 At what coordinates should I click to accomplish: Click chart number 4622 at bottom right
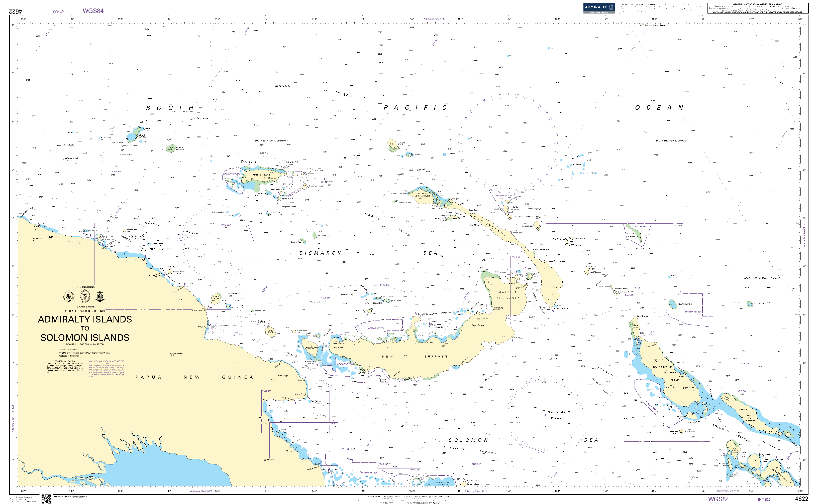point(802,499)
